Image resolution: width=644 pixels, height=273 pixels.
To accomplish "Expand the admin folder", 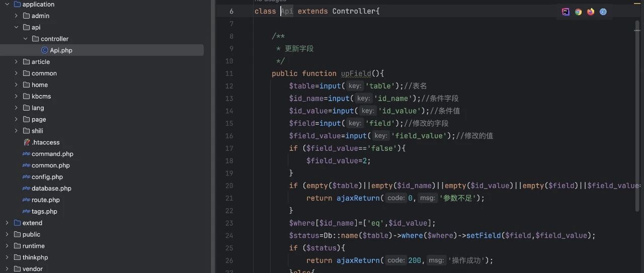I will click(16, 16).
